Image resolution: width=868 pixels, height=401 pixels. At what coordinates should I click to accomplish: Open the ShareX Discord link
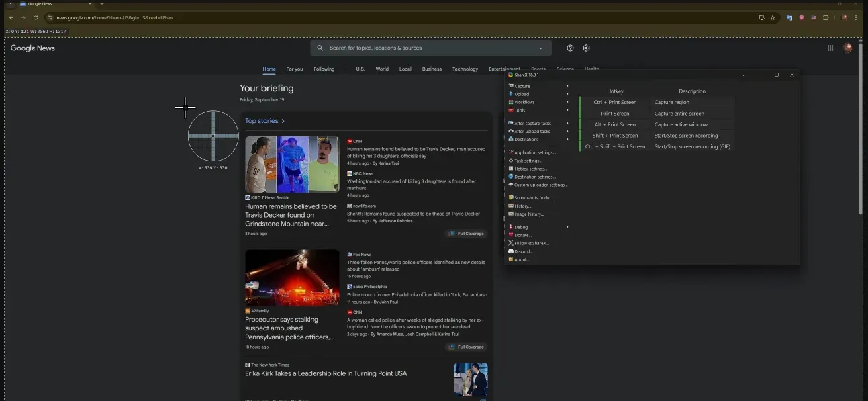[524, 251]
